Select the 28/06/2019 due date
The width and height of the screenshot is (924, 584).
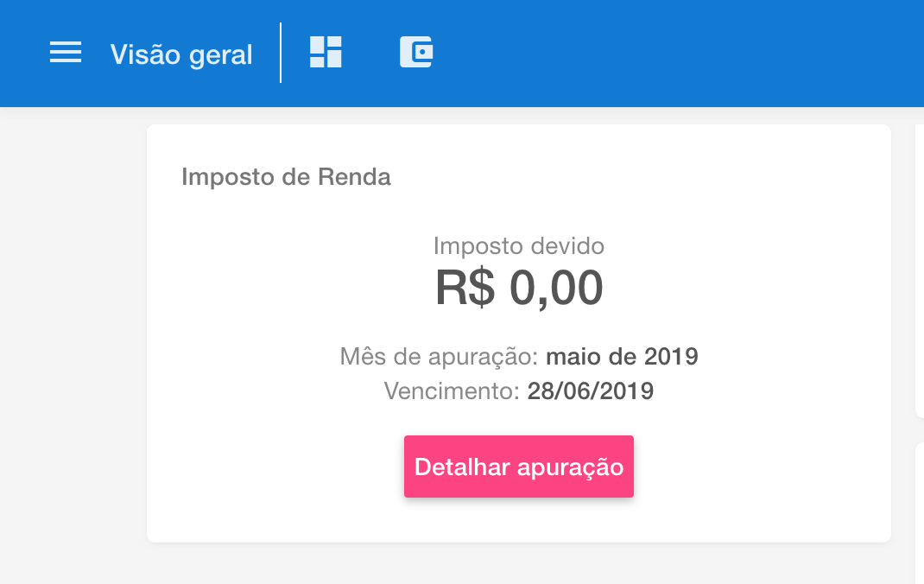(591, 391)
